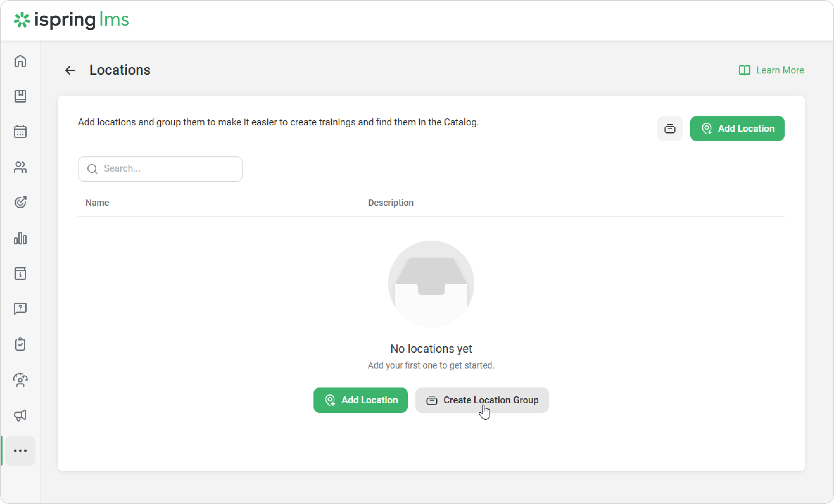This screenshot has width=834, height=504.
Task: Open the clipboard checkmark tasks icon
Action: click(20, 344)
